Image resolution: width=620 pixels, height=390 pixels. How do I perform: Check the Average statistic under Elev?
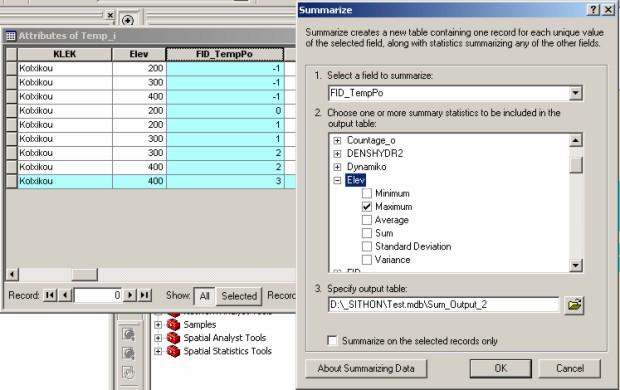pyautogui.click(x=367, y=220)
